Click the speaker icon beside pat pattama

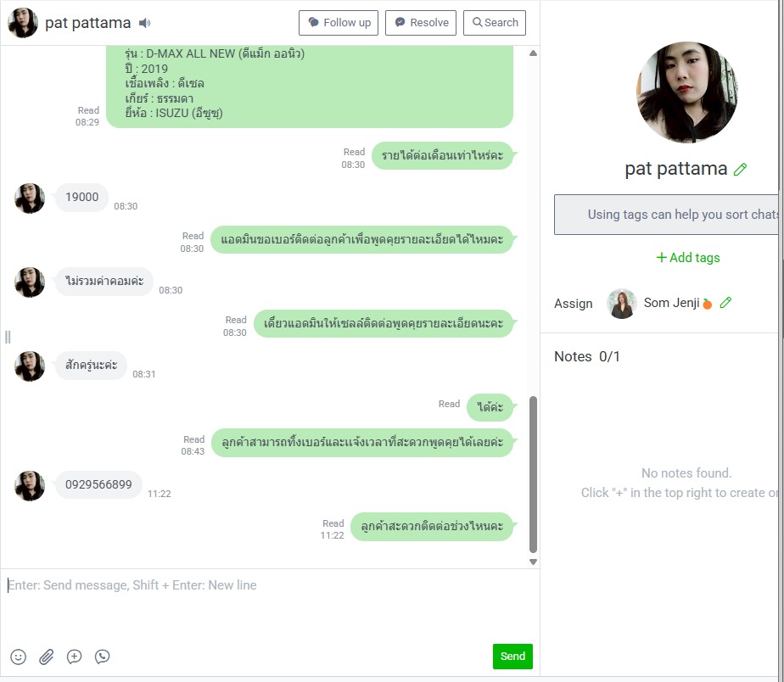tap(145, 23)
